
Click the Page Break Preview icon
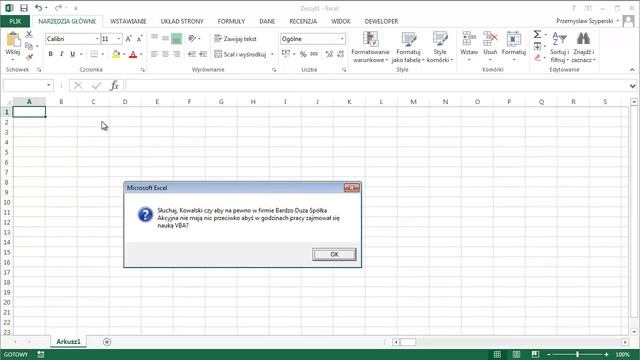[536, 354]
